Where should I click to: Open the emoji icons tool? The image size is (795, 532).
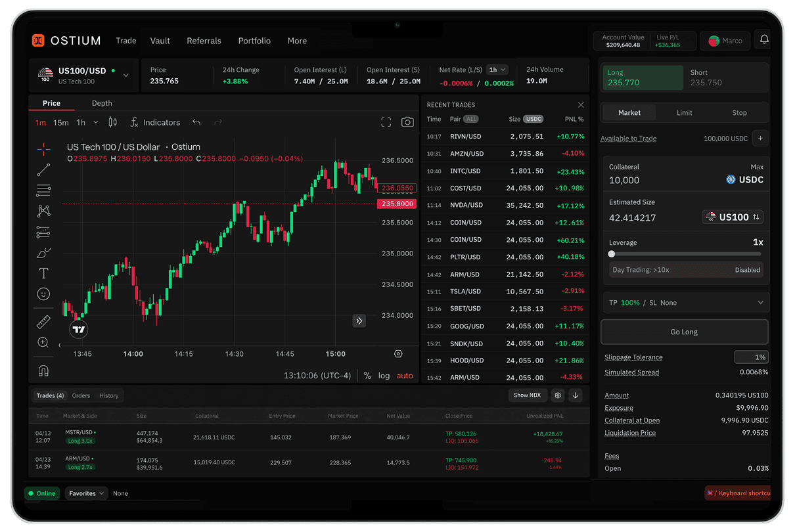43,294
